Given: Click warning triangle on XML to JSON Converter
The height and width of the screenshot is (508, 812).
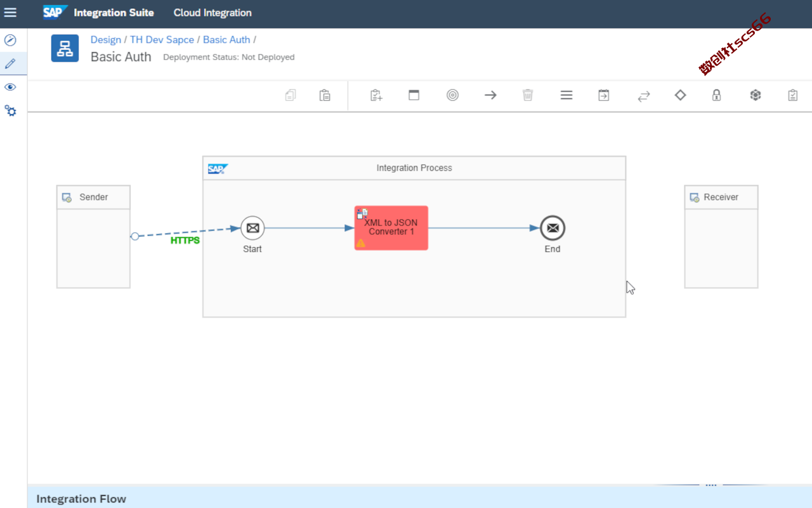Looking at the screenshot, I should pyautogui.click(x=360, y=243).
